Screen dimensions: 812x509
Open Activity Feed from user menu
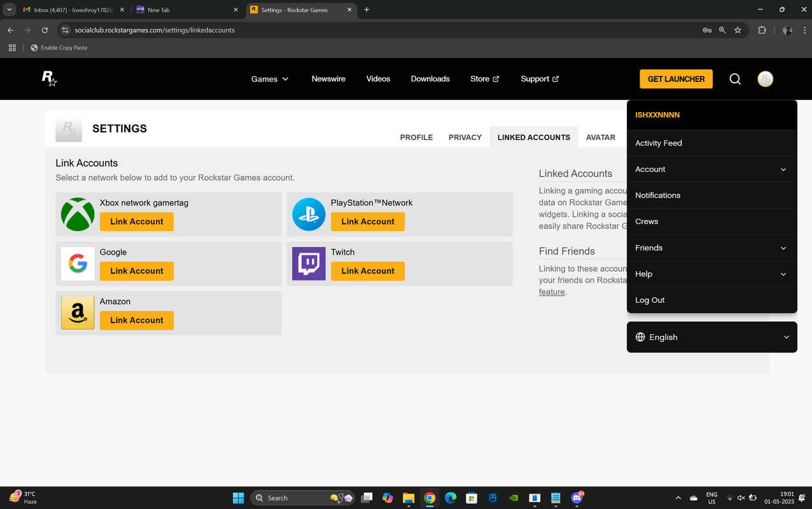click(x=712, y=143)
